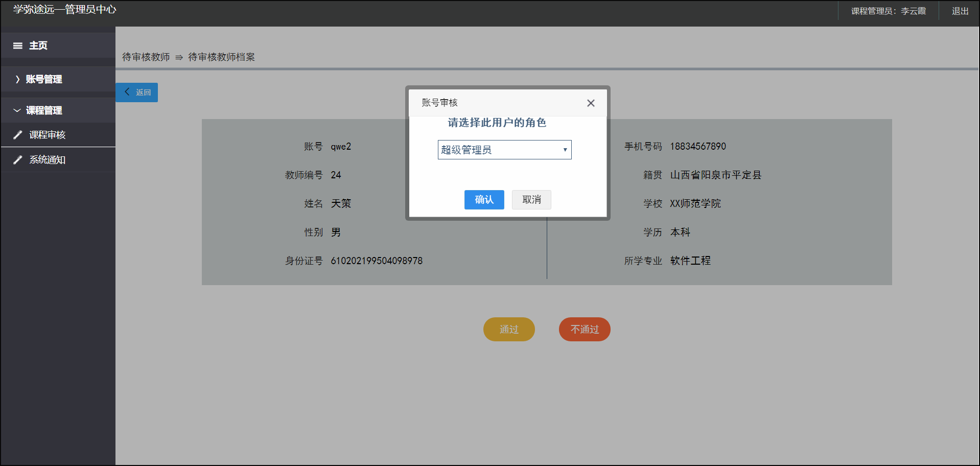Confirm the role selection with 确认

pos(484,200)
